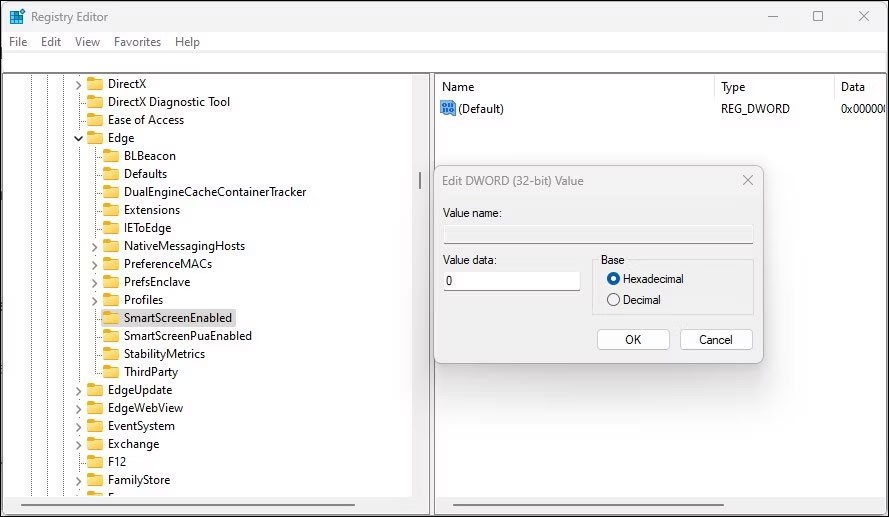889x517 pixels.
Task: Select the SmartScreenEnabled folder icon
Action: tap(111, 318)
